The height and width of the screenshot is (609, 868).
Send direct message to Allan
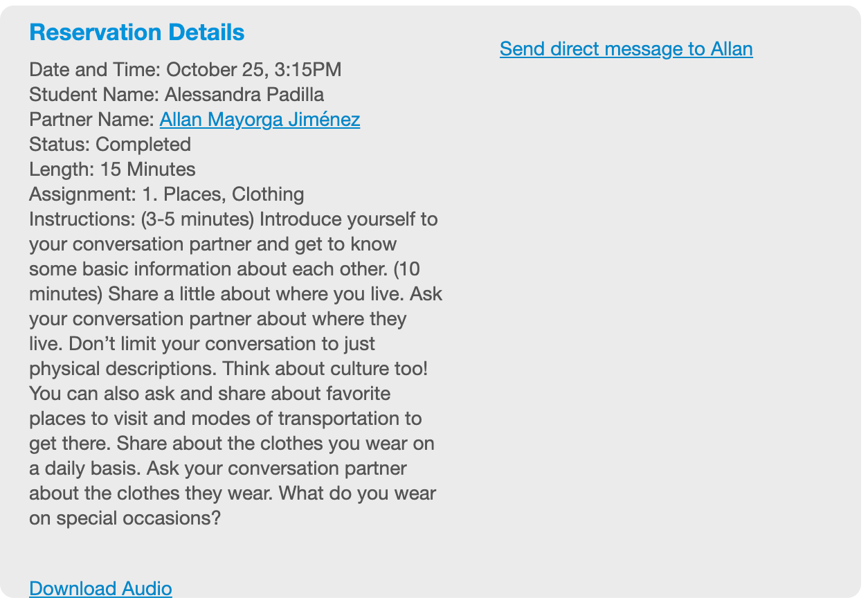(626, 49)
